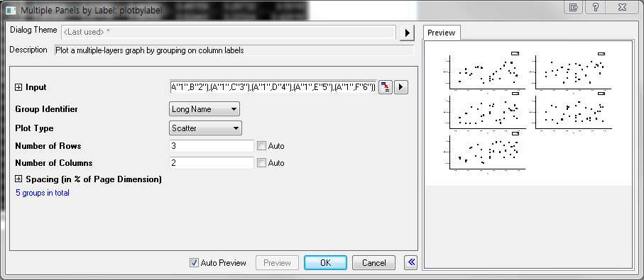This screenshot has height=280, width=644.
Task: Open Input field's arrow flyout button
Action: click(x=401, y=87)
